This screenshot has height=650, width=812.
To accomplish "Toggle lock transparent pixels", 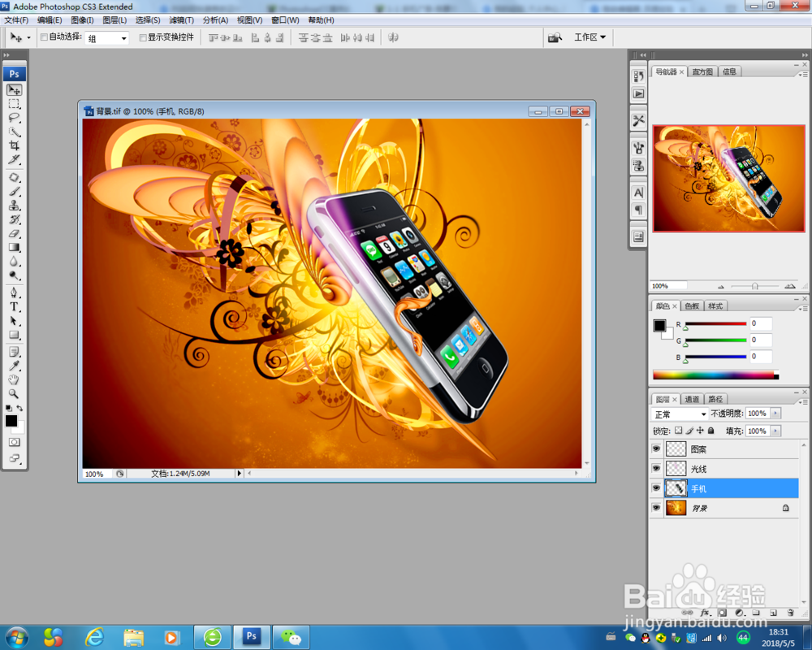I will [x=678, y=431].
